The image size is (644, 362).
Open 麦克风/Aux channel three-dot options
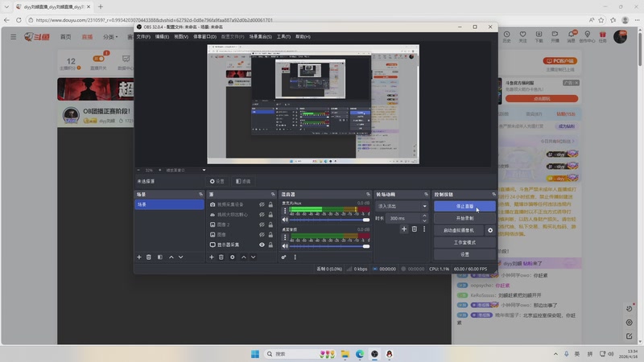coord(285,211)
